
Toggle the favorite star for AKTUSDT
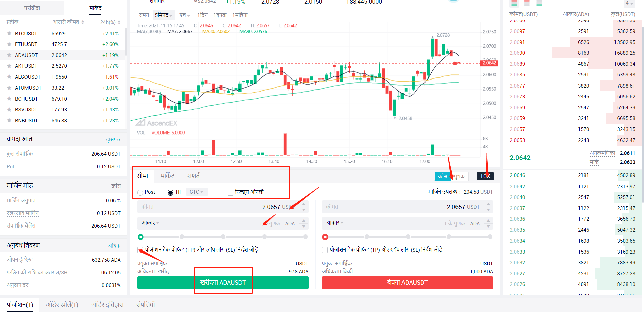[9, 66]
